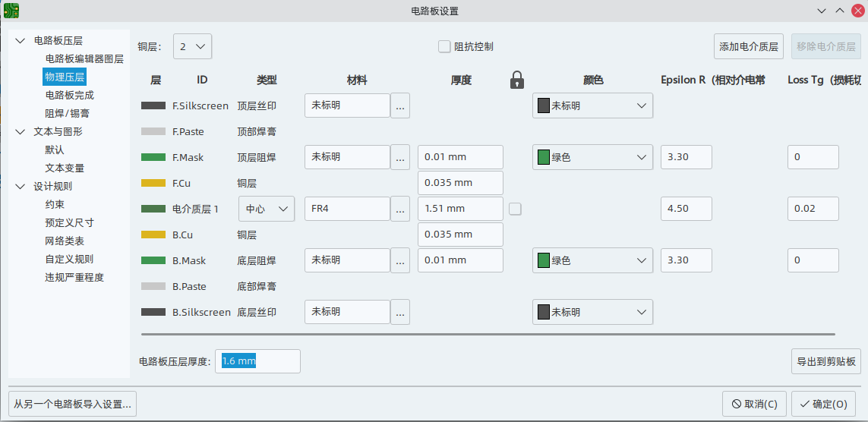Click the lock icon in thickness column header

(x=517, y=80)
